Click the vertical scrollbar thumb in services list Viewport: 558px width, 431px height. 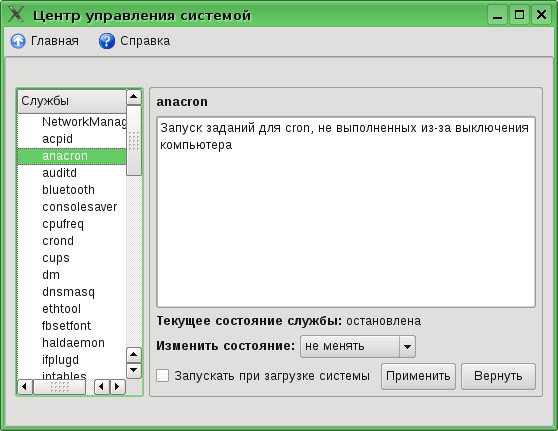(x=134, y=141)
